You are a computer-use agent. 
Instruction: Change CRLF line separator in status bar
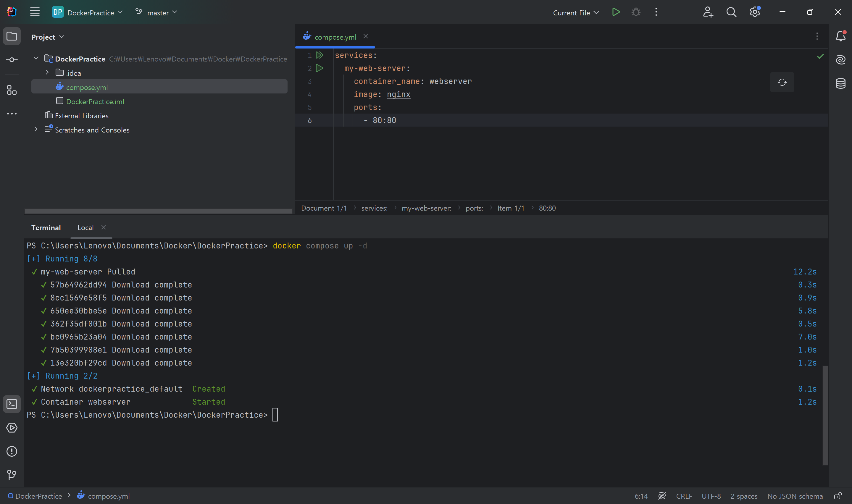(684, 496)
